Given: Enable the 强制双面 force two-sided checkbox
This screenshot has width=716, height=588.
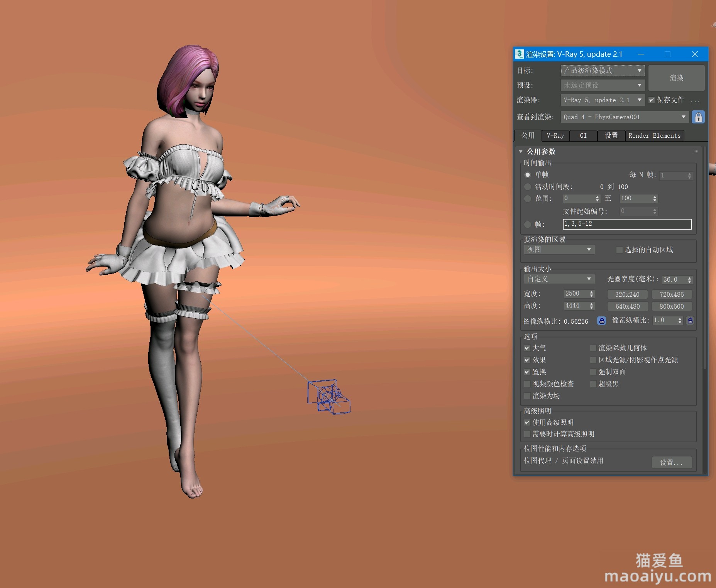Looking at the screenshot, I should [593, 372].
